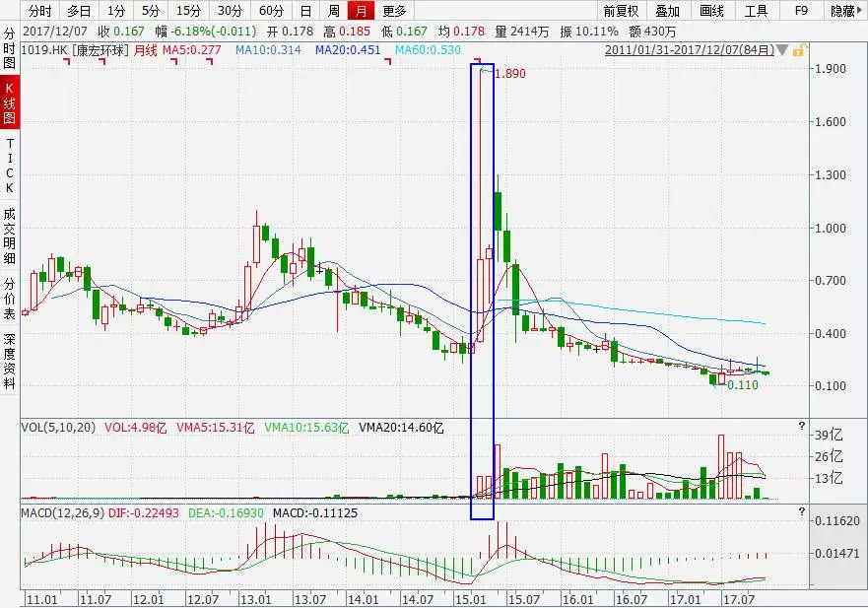Click the red event marker above the 1.890 peak
Screen dimensions: 868x608
coord(478,61)
